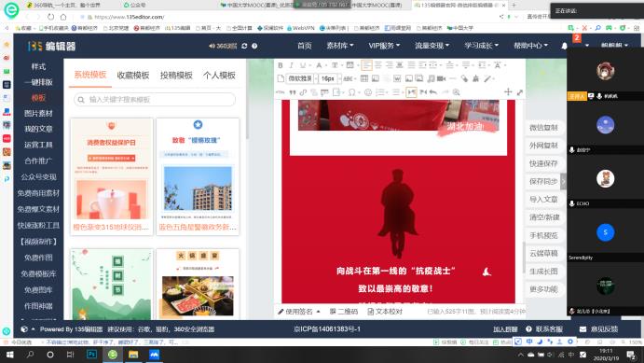Viewport: 644px width, 363px height.
Task: Open the 使用签名 dropdown
Action: pos(299,312)
